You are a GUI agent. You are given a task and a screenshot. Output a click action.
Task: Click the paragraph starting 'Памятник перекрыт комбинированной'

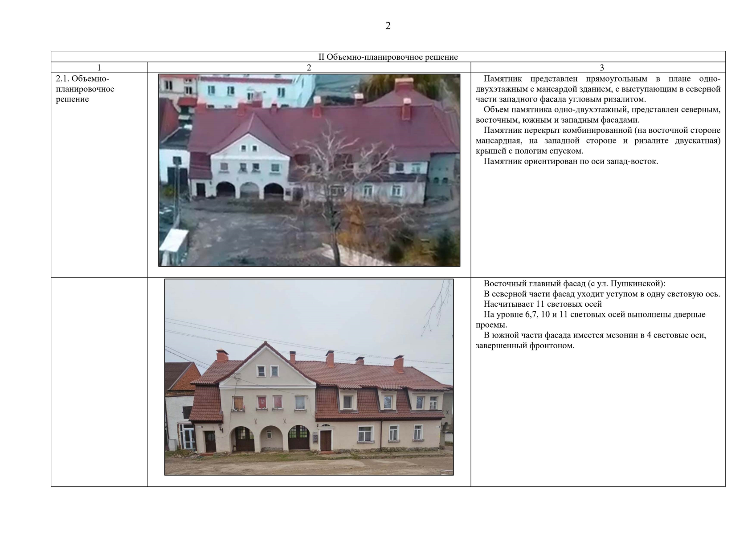coord(598,140)
